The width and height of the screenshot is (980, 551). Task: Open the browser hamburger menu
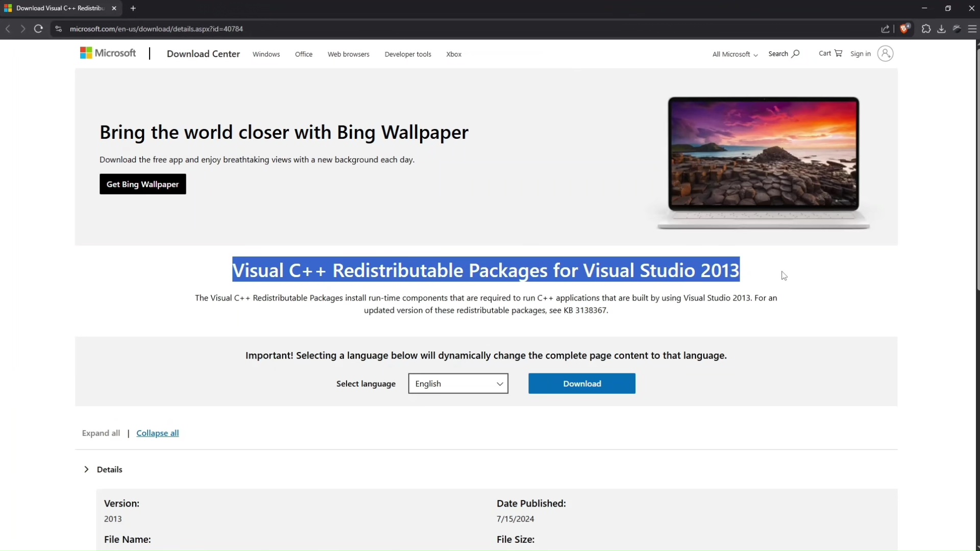point(972,29)
